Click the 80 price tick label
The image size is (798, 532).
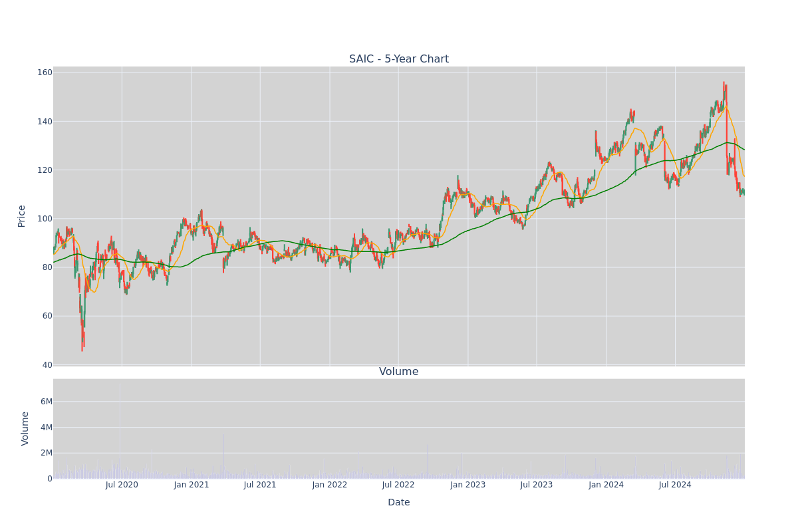[47, 267]
